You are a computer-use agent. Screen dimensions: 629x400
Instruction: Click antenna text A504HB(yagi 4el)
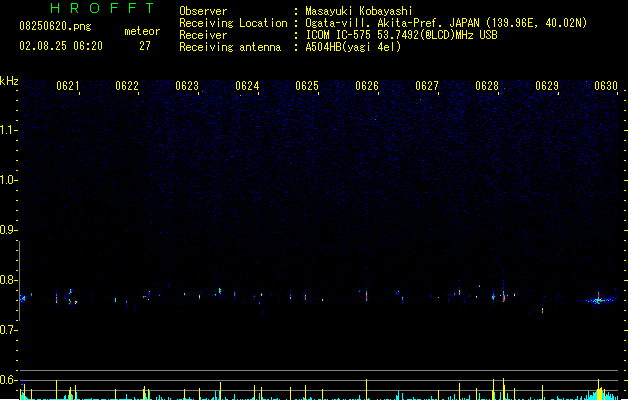click(x=353, y=47)
